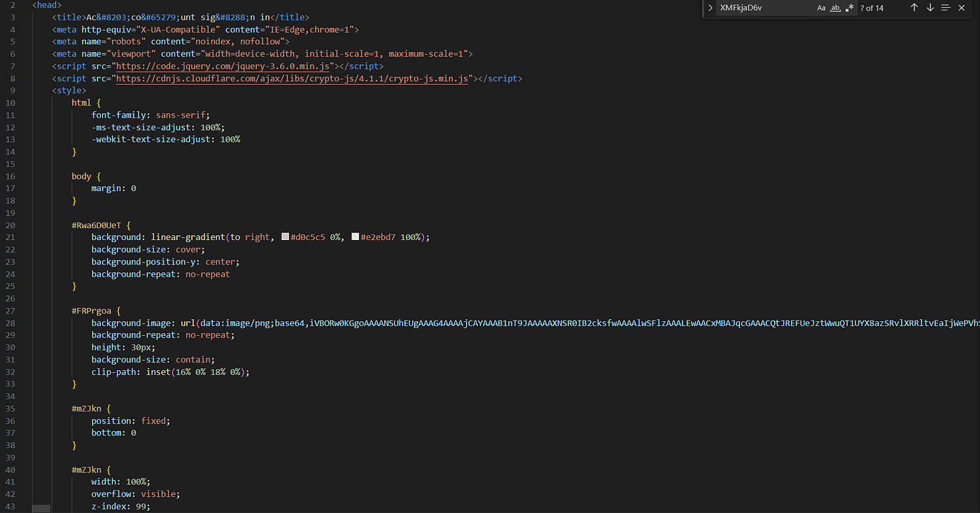Toggle Match Case in find widget
Image resolution: width=980 pixels, height=513 pixels.
point(821,8)
